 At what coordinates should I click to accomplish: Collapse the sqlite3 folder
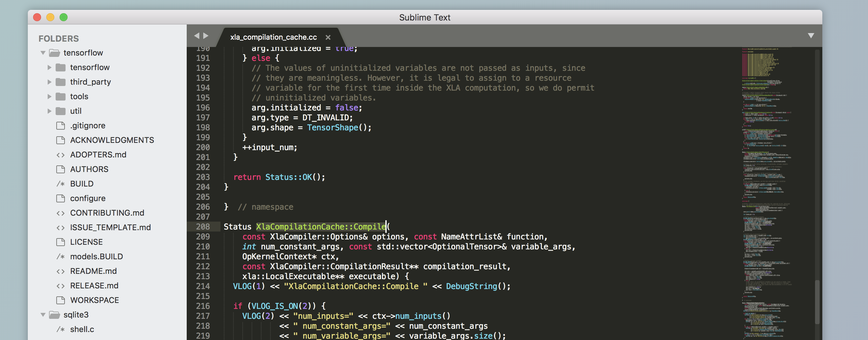tap(43, 315)
